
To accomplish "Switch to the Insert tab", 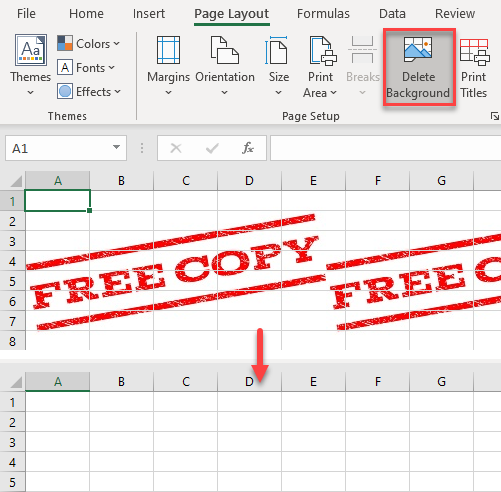I will 149,14.
